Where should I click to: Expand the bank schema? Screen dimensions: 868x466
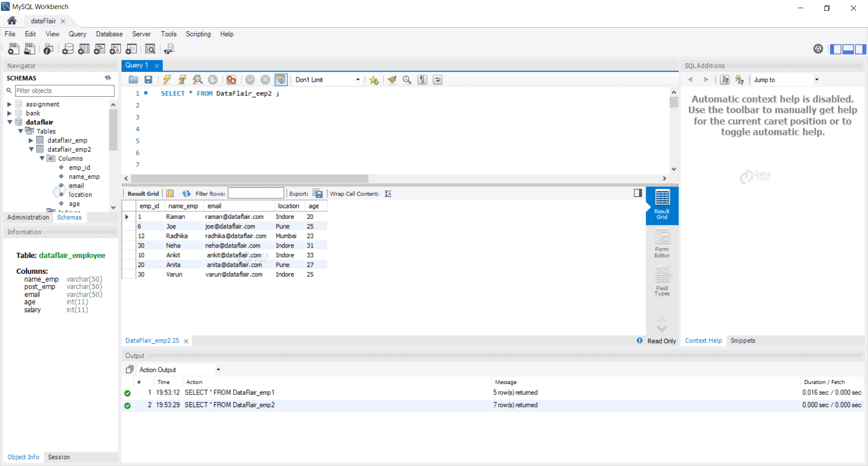10,113
